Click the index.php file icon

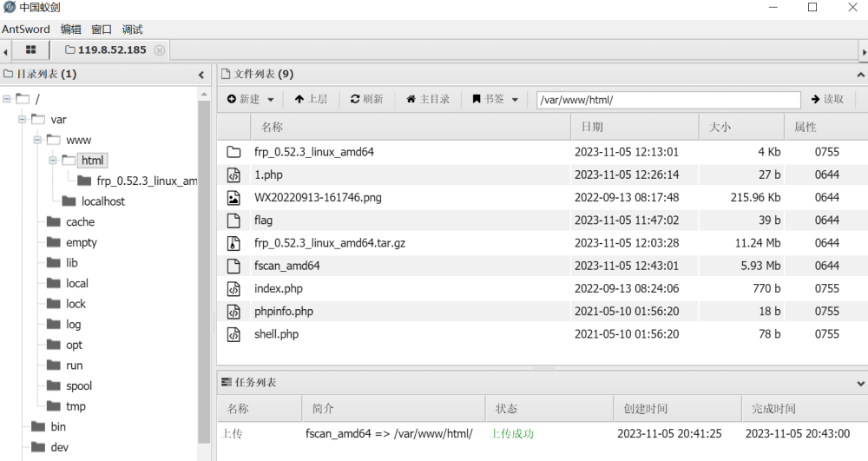point(234,288)
